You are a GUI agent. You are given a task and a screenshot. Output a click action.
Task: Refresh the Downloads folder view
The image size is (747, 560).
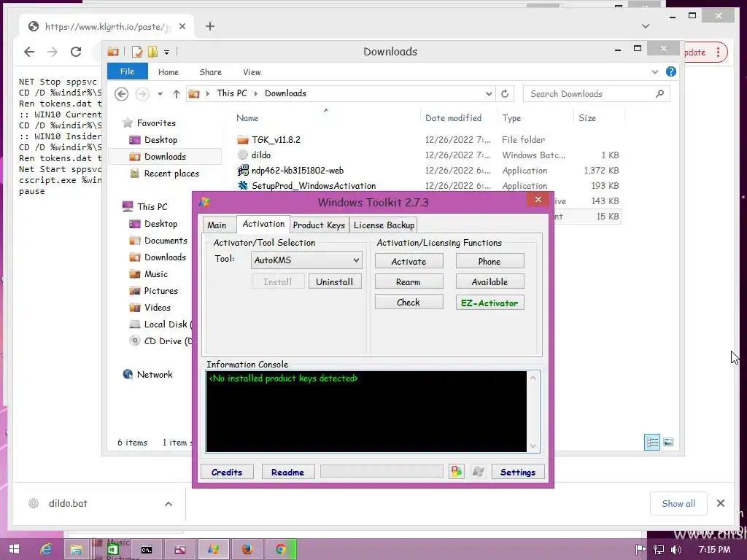pos(505,94)
